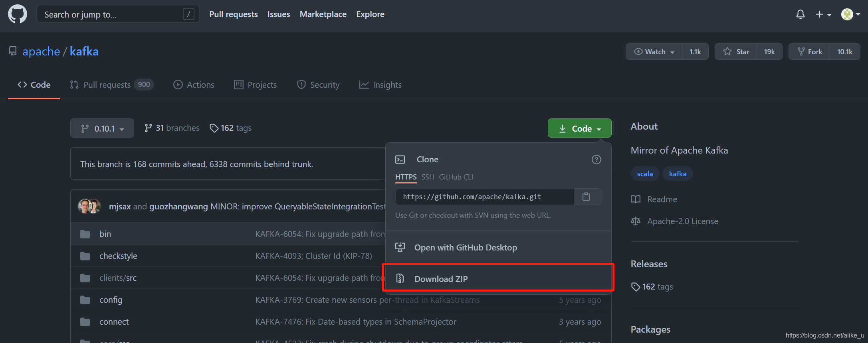Open the user avatar menu
The image size is (868, 343).
(x=850, y=15)
